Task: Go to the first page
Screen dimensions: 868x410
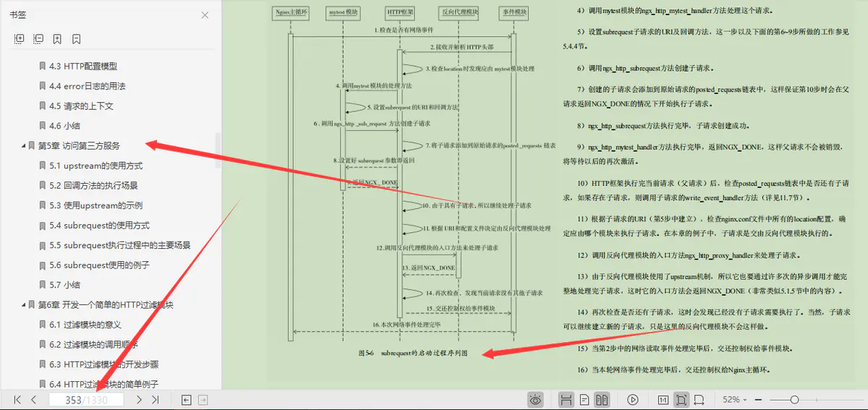Action: 17,399
